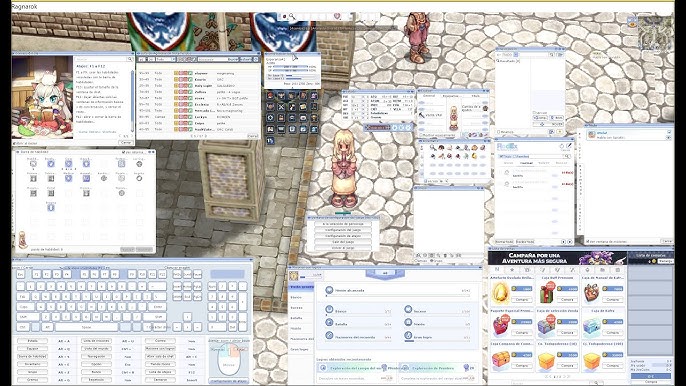Click the trophy icon in menu grid
This screenshot has width=686, height=386.
click(314, 118)
